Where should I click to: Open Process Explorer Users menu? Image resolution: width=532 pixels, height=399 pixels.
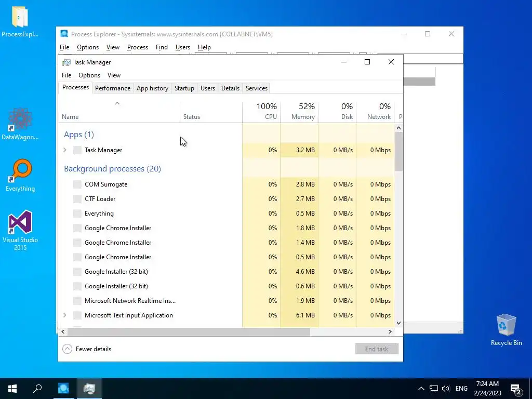click(182, 47)
